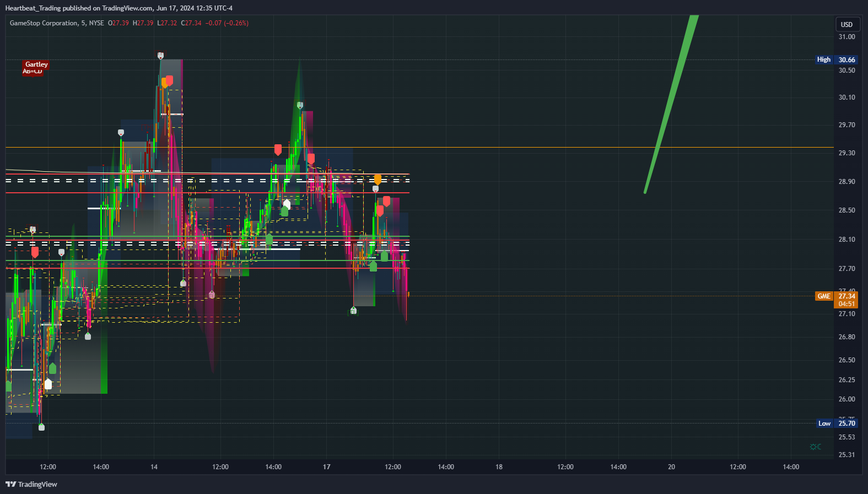Click the 28.50 price axis label
868x494 pixels.
pos(847,210)
